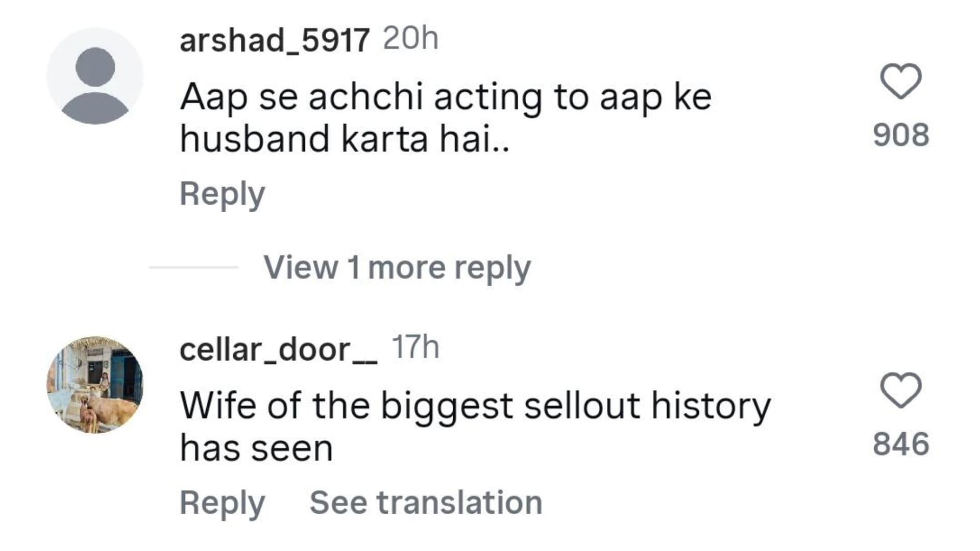
Task: Click the cellar_door__ username
Action: (x=278, y=350)
